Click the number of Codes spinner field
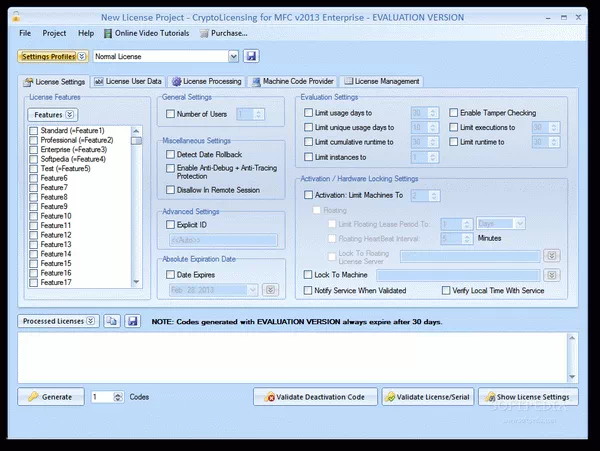600x451 pixels. pos(104,397)
